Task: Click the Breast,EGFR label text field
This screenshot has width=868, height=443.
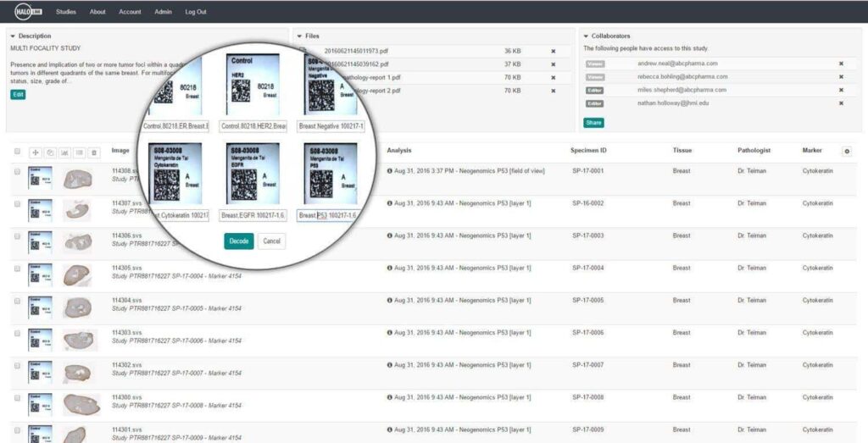Action: pos(253,216)
